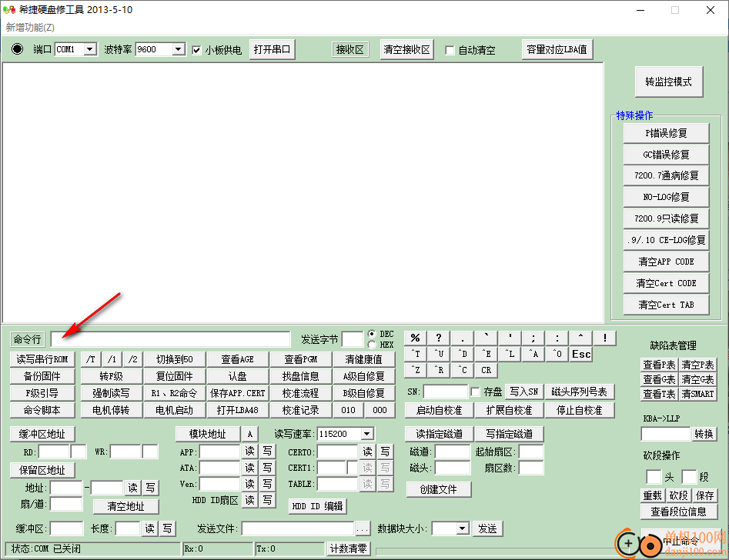Click the 发送字节 input field
729x560 pixels.
pyautogui.click(x=353, y=339)
